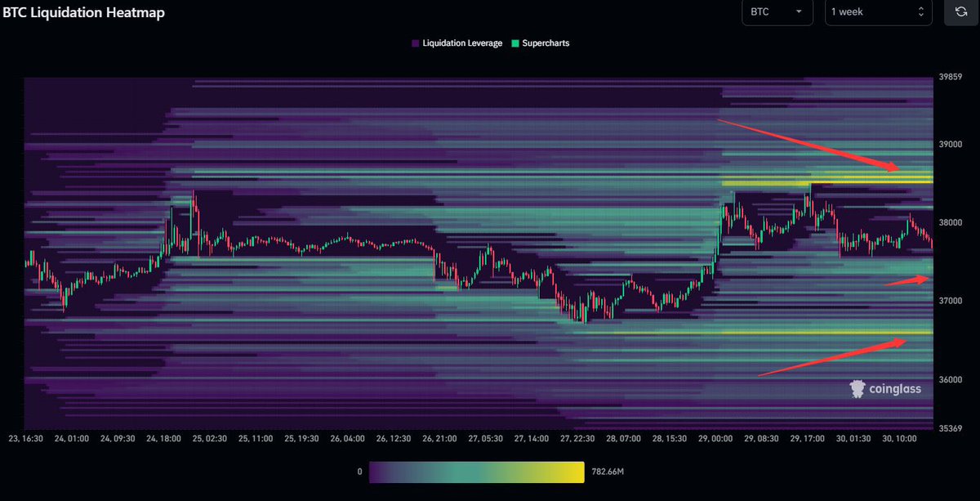Screen dimensions: 980x501
Task: Click the 35369 price axis label
Action: [949, 428]
